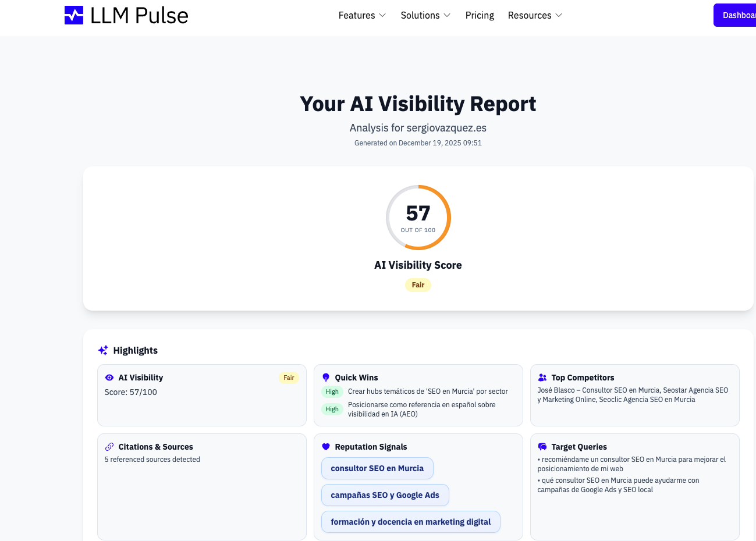Image resolution: width=756 pixels, height=541 pixels.
Task: Click the heart icon beside Reputation Signals
Action: tap(326, 447)
